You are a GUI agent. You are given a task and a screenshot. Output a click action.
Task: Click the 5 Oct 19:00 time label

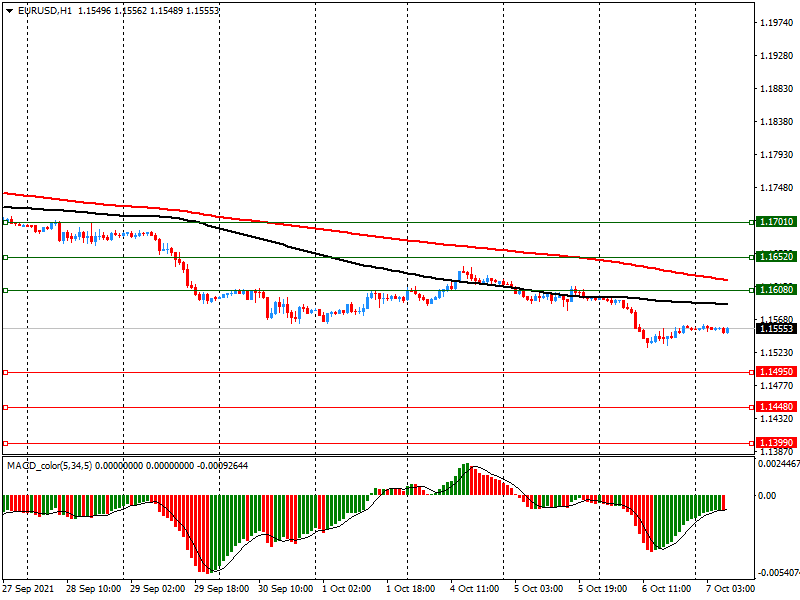pyautogui.click(x=603, y=589)
